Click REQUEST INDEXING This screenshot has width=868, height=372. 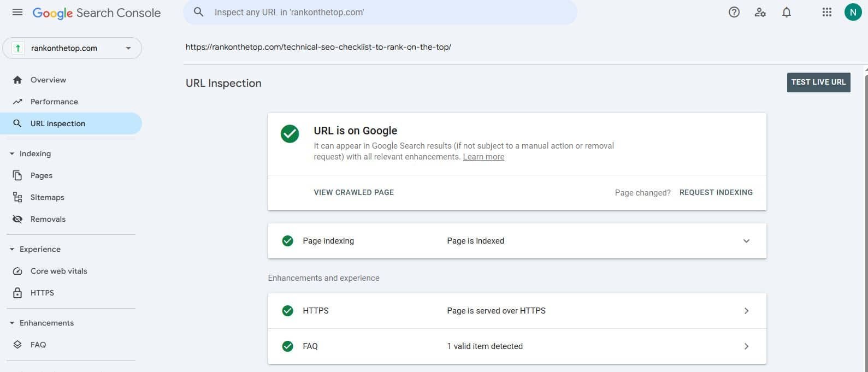click(716, 192)
